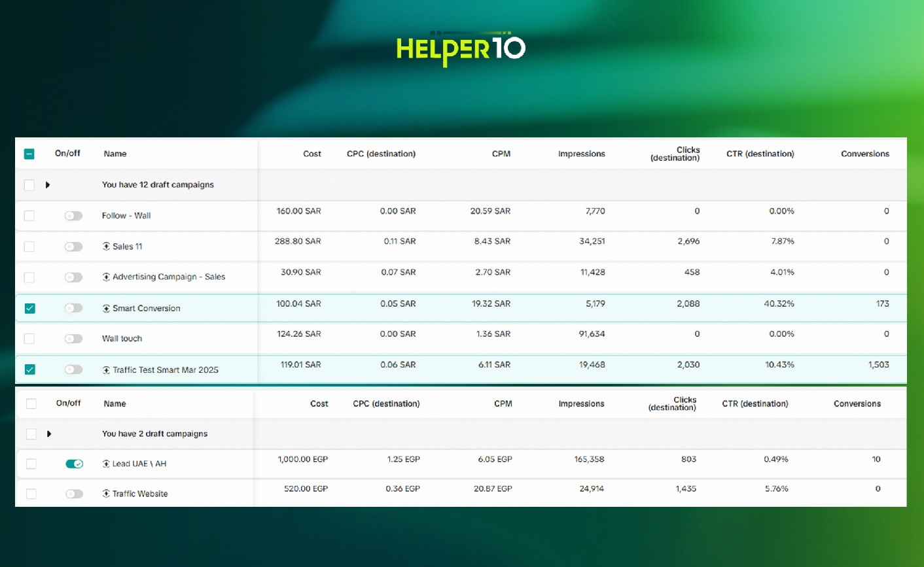Click Conversions header in the bottom table
Image resolution: width=924 pixels, height=567 pixels.
[x=857, y=404]
